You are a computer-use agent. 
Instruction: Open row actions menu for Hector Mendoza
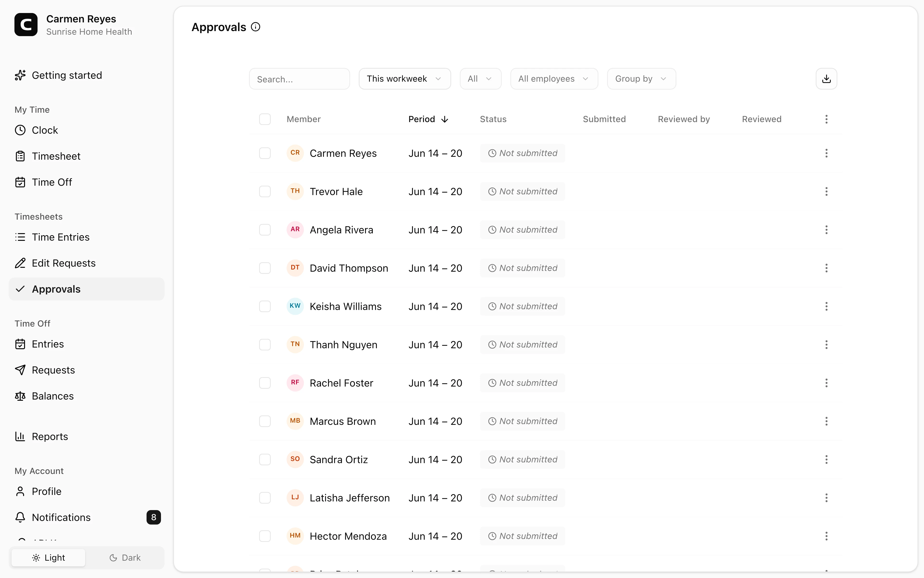(x=826, y=536)
